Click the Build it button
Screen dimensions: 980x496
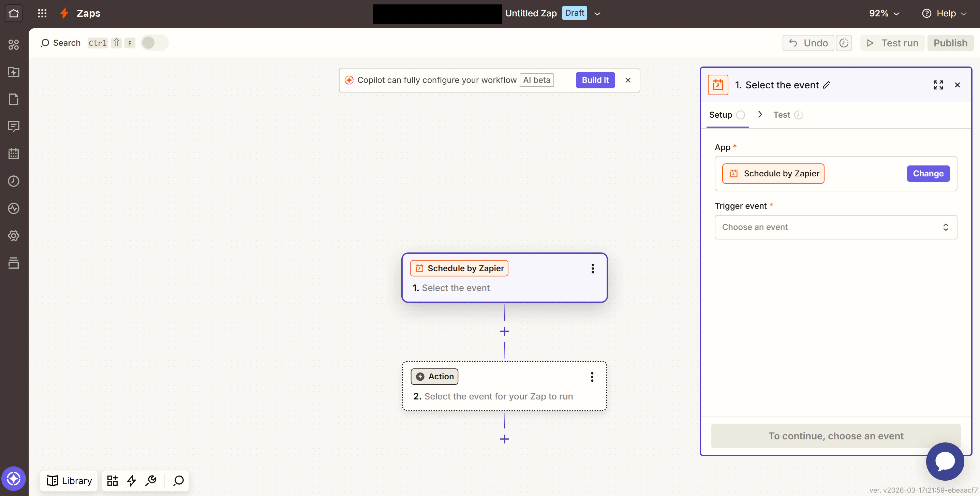[595, 80]
